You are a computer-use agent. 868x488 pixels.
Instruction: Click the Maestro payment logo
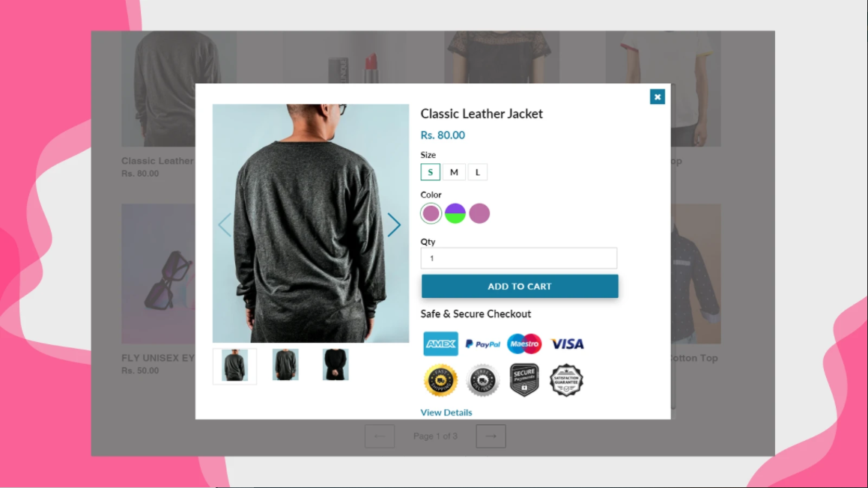coord(524,344)
